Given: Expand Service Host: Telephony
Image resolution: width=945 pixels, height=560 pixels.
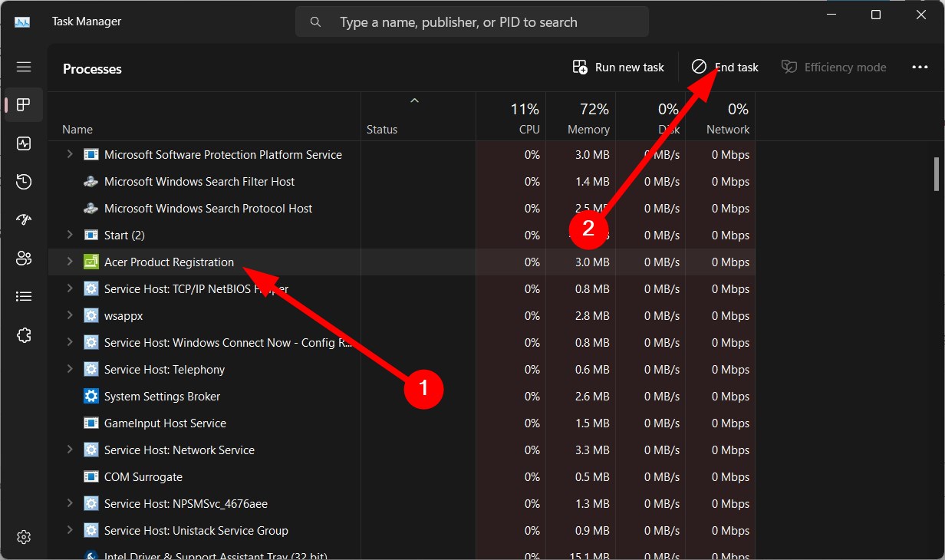Looking at the screenshot, I should tap(70, 369).
